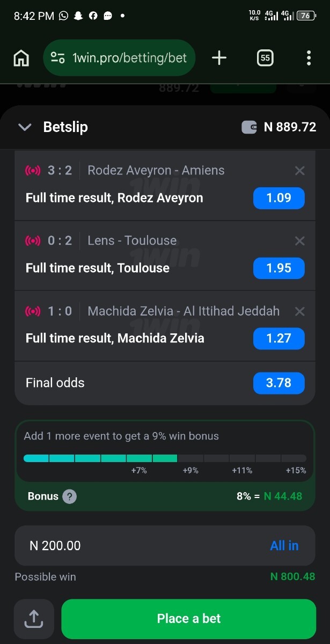Tap the 1win.pro address bar URL

pyautogui.click(x=129, y=58)
